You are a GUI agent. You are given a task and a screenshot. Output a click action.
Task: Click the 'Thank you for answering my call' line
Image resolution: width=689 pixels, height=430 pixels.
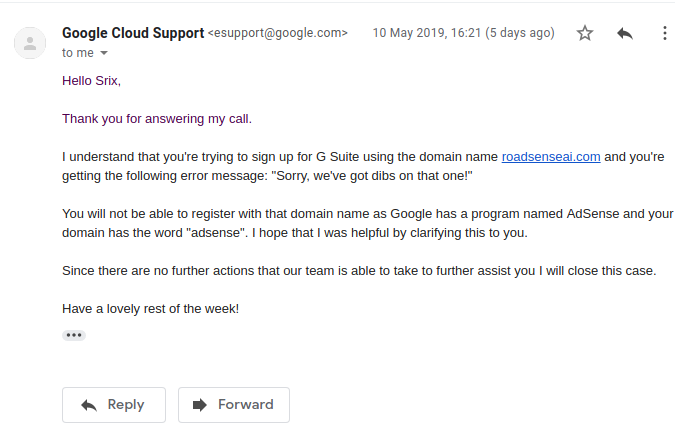[157, 119]
